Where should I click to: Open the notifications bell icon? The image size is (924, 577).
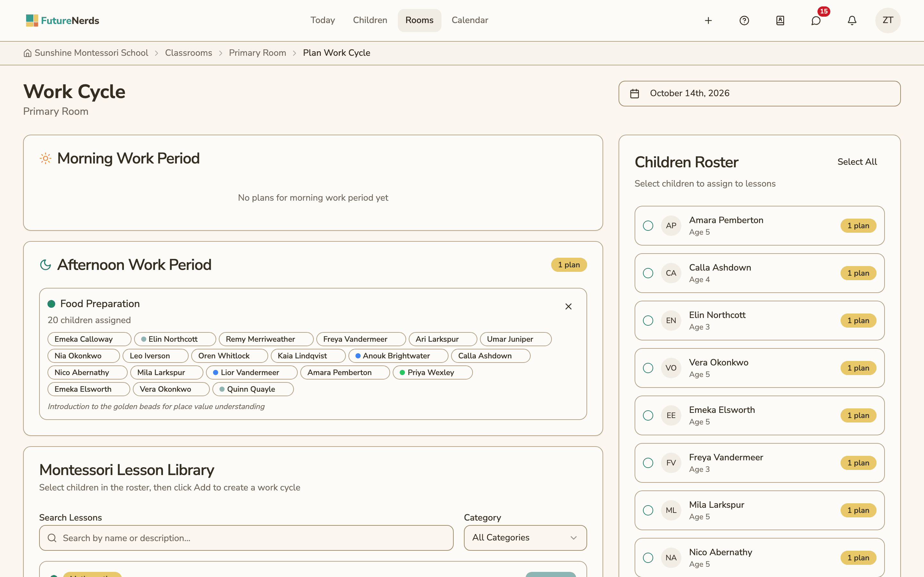click(852, 21)
